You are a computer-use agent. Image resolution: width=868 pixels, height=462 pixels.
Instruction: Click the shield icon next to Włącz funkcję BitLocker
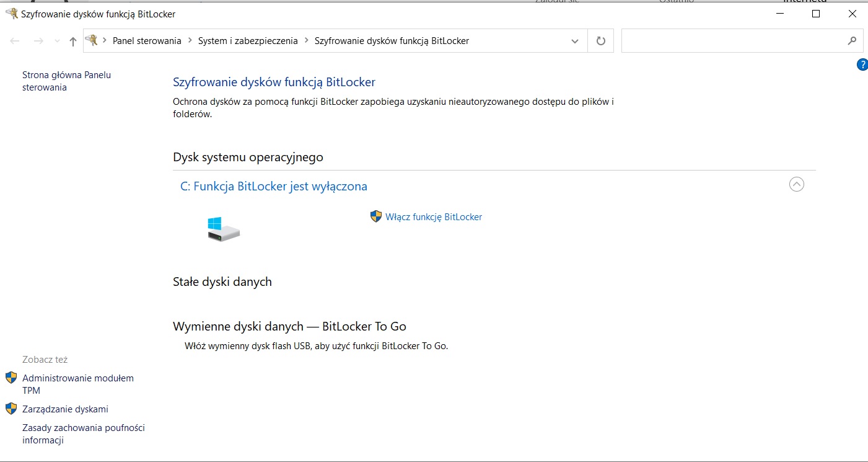click(376, 216)
